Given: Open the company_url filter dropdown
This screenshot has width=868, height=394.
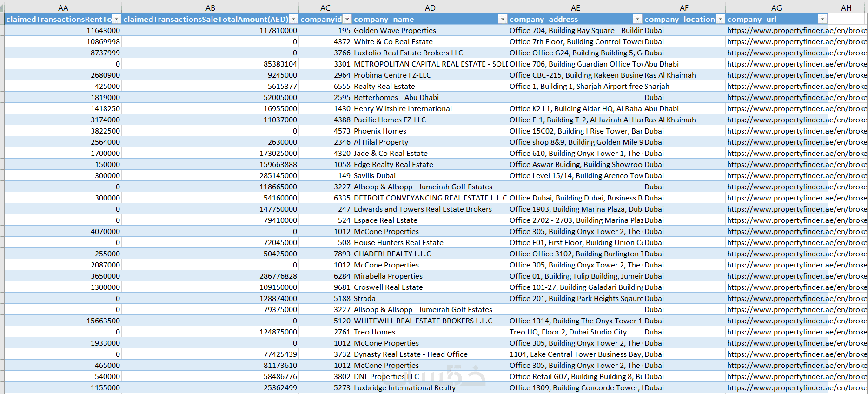Looking at the screenshot, I should [x=822, y=19].
